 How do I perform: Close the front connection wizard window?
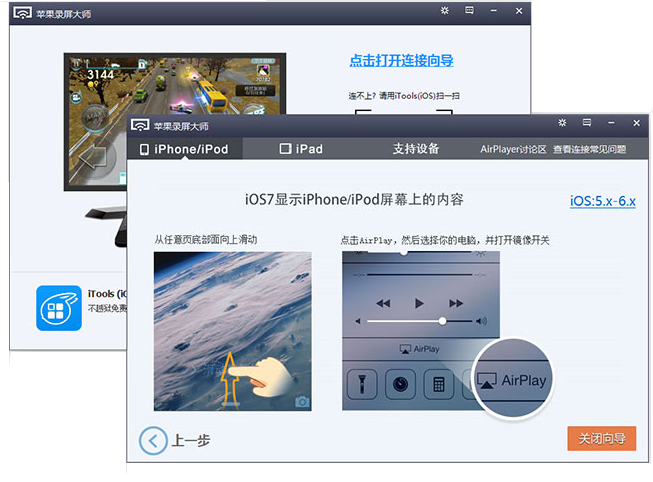click(636, 123)
